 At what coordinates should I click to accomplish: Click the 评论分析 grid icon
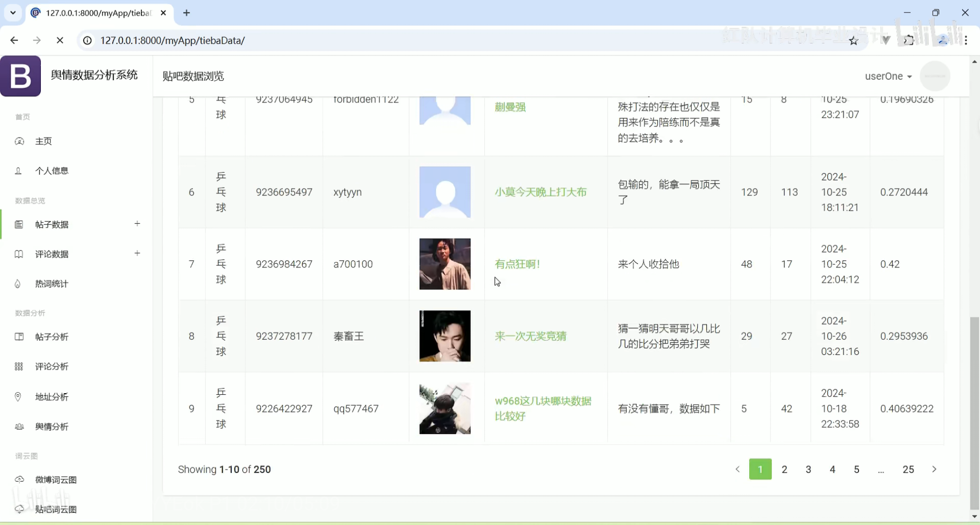pos(19,367)
